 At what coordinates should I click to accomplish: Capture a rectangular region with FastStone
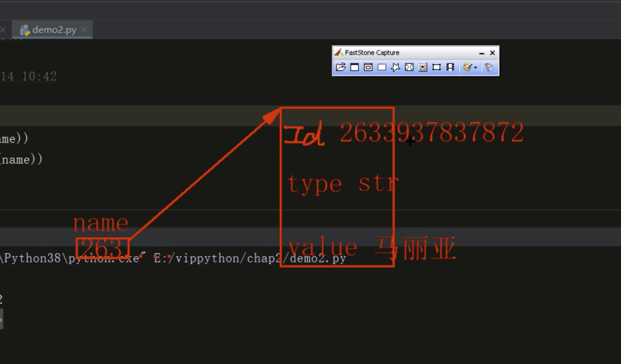[382, 67]
